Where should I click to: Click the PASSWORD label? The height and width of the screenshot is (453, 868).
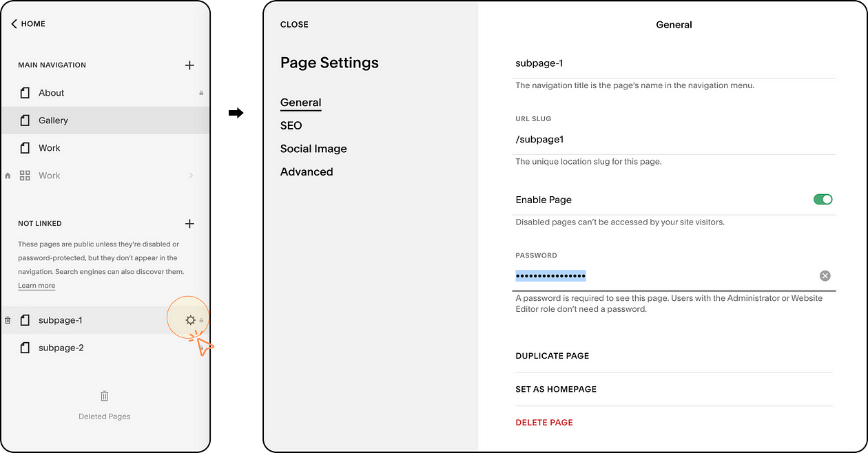pos(536,255)
